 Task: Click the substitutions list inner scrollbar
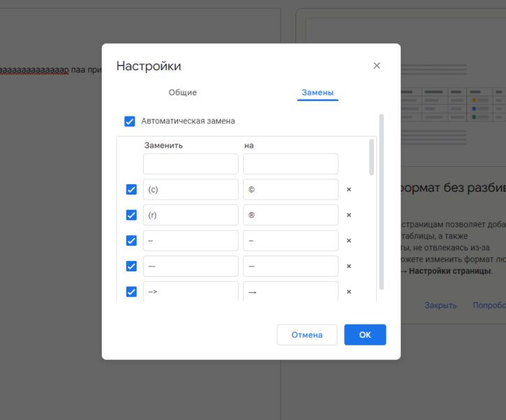(371, 158)
